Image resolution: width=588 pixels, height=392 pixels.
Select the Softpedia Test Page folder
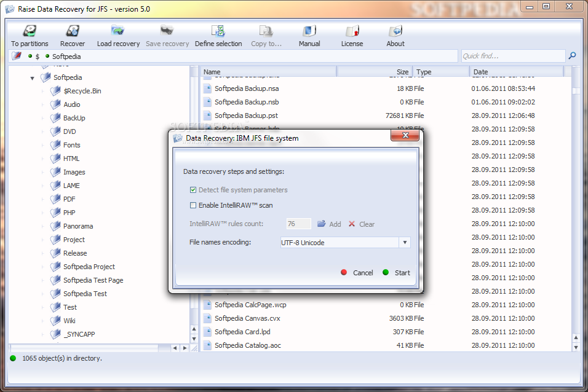[93, 280]
